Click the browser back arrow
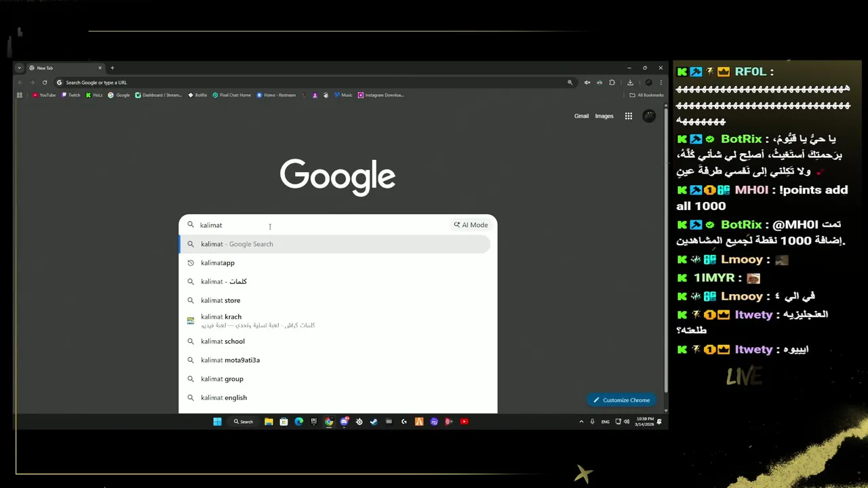The height and width of the screenshot is (488, 868). 20,83
